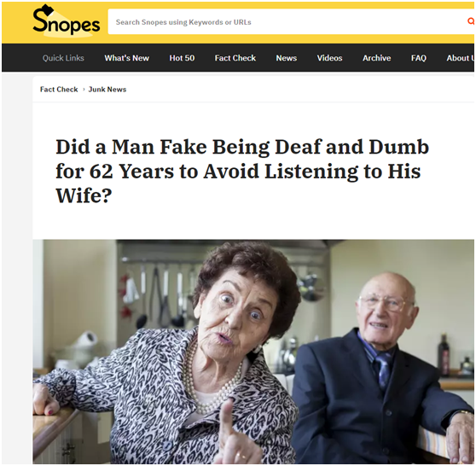
Task: Open the News section
Action: [287, 58]
